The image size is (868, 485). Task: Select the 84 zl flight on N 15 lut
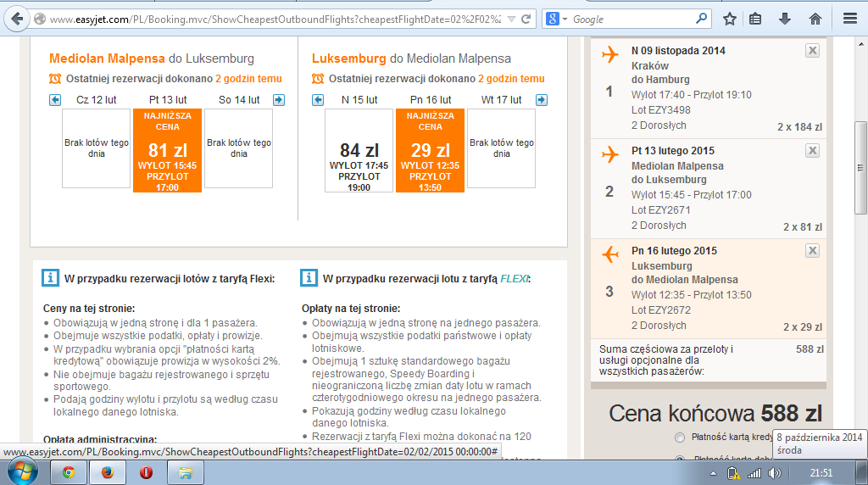[x=359, y=151]
